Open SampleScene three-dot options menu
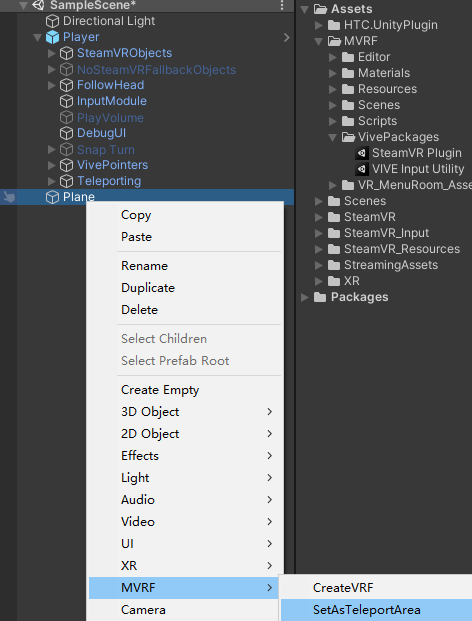This screenshot has width=472, height=621. click(282, 5)
